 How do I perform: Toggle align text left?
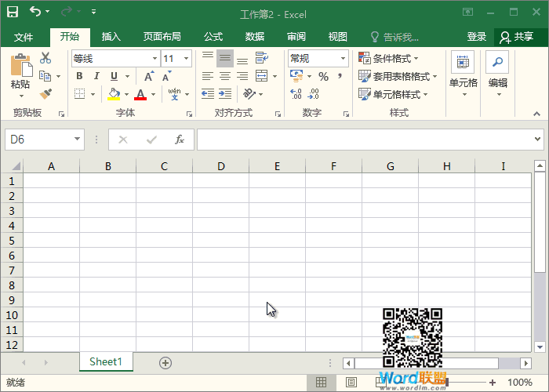[x=208, y=76]
